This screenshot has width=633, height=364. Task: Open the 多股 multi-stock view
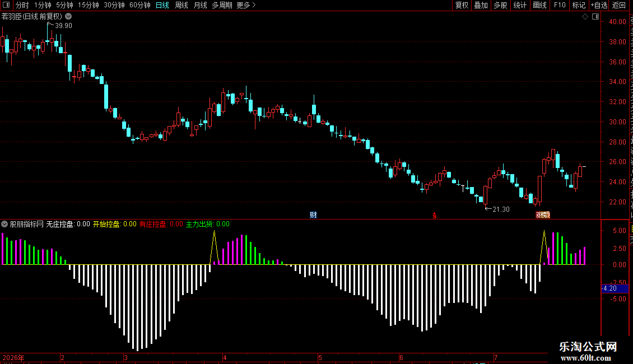500,5
